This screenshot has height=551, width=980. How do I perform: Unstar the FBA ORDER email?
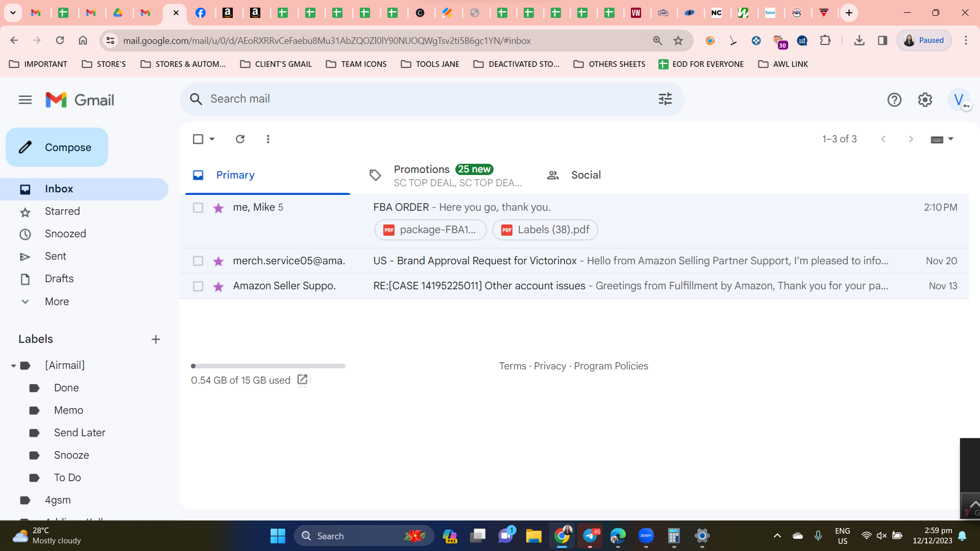[x=218, y=208]
